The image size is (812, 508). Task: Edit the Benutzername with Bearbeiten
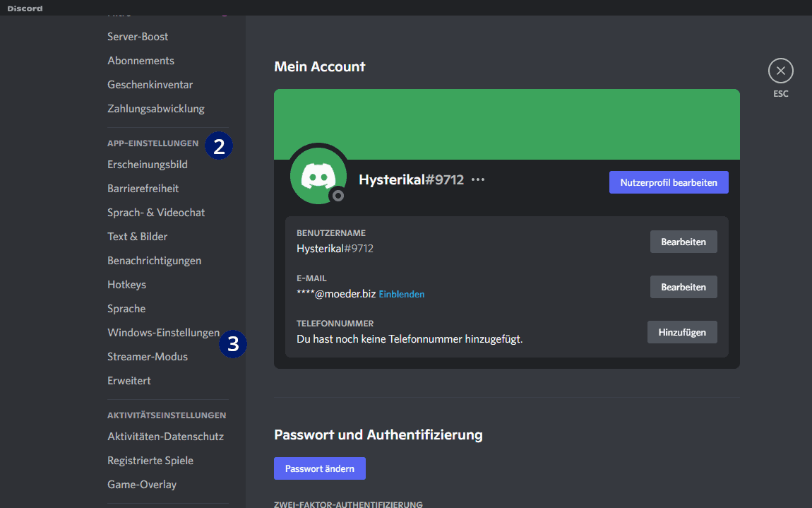point(683,242)
